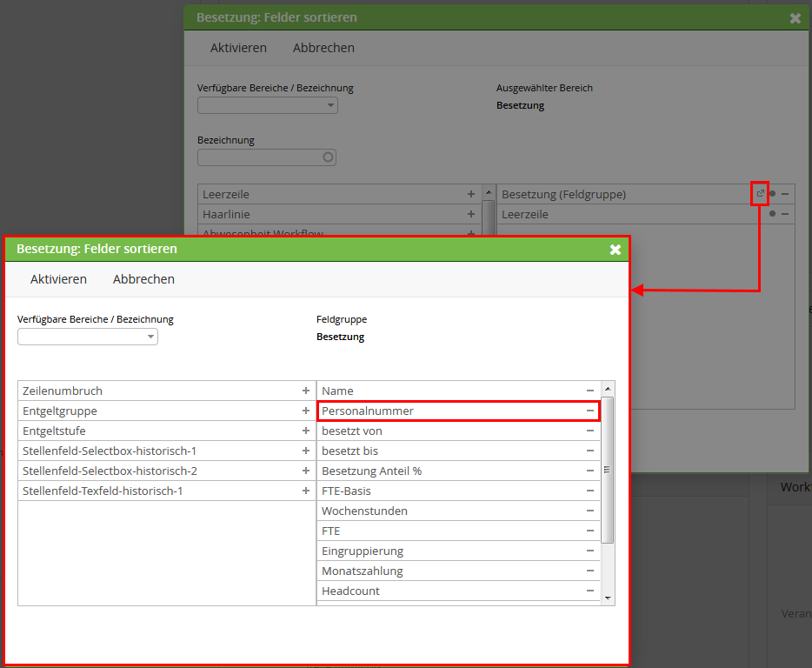The image size is (812, 668).
Task: Click Aktivieren in the front dialog
Action: 58,279
